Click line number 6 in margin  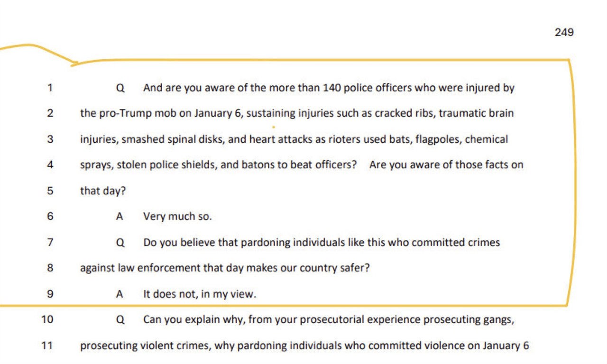[50, 217]
